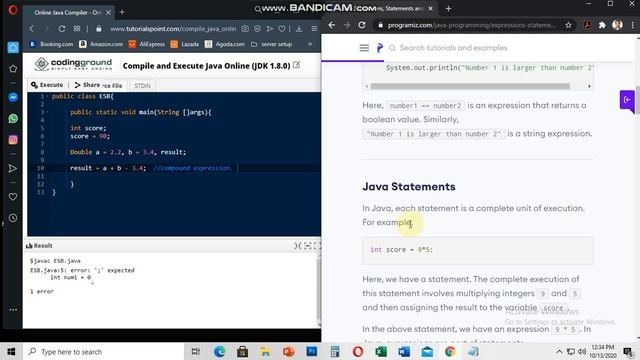Open Lazada bookmark
640x360 pixels.
point(185,44)
